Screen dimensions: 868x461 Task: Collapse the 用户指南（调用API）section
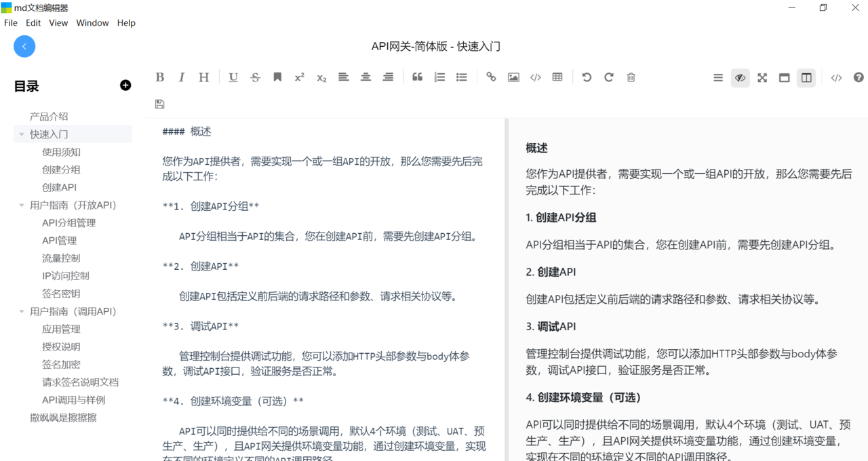click(22, 312)
